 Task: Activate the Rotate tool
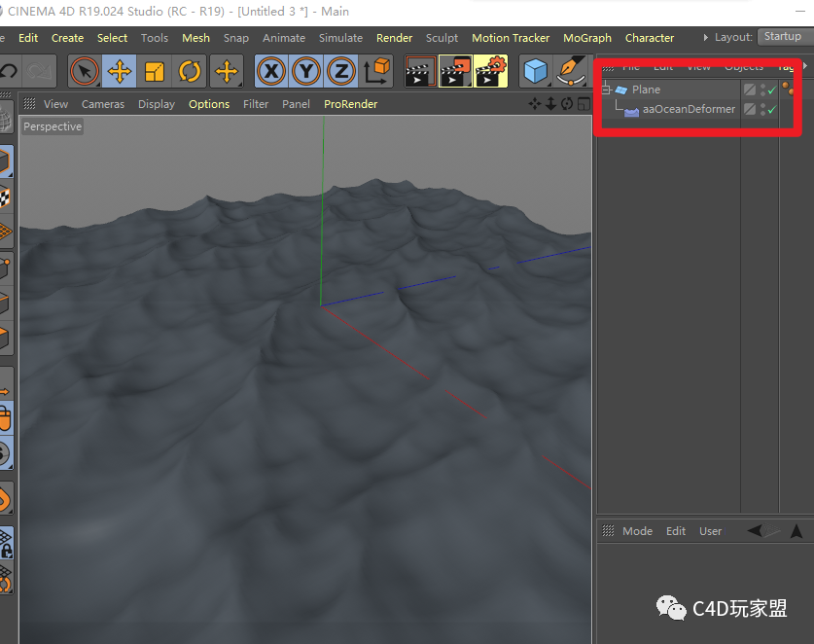(190, 71)
